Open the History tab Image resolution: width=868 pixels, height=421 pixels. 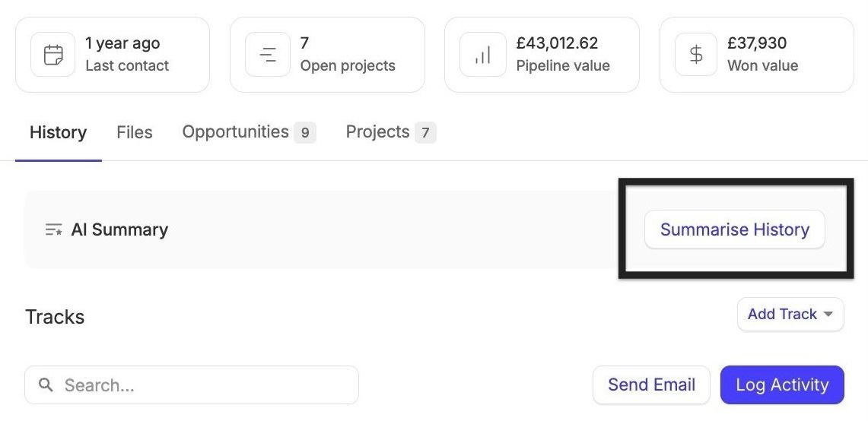tap(58, 132)
